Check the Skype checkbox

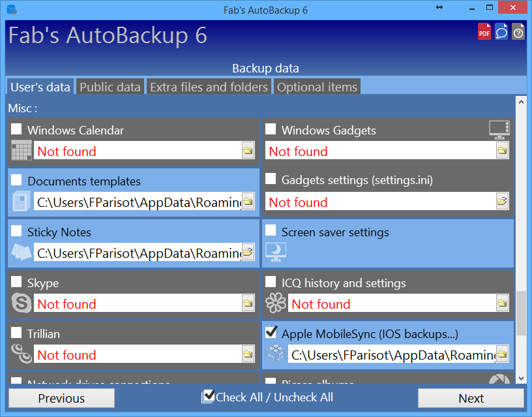coord(16,281)
